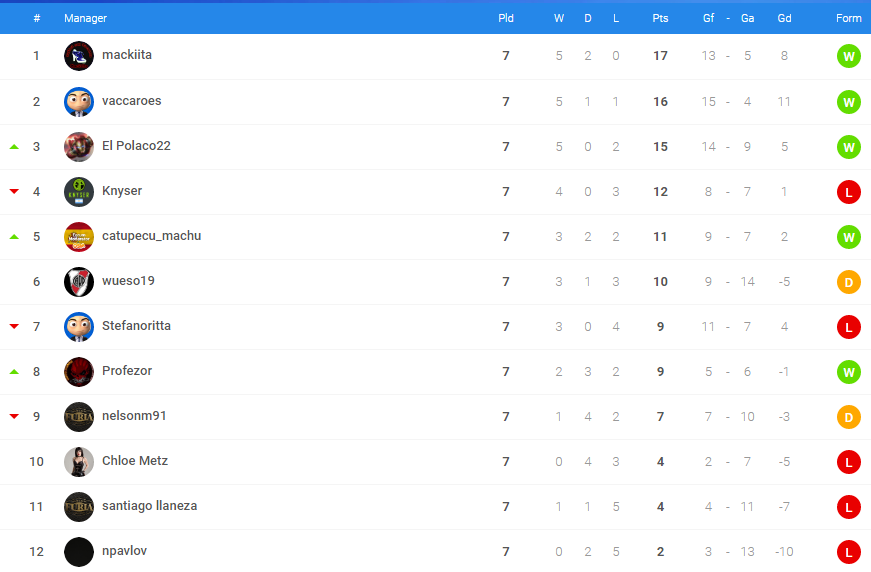Click Knyser's red L form badge

(x=848, y=192)
